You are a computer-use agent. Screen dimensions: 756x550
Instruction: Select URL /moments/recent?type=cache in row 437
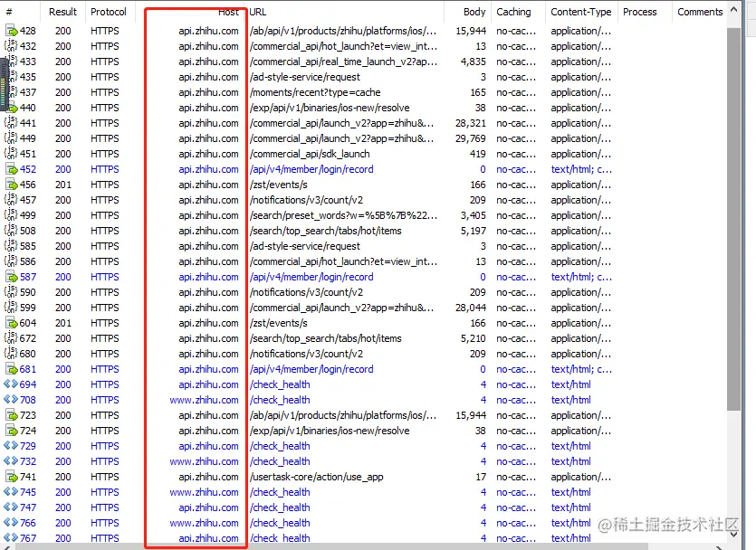315,92
